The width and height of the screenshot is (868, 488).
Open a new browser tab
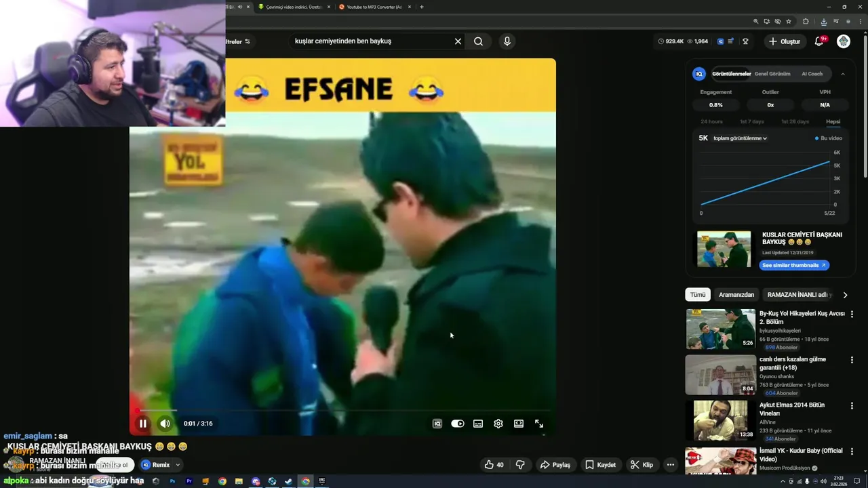tap(422, 7)
